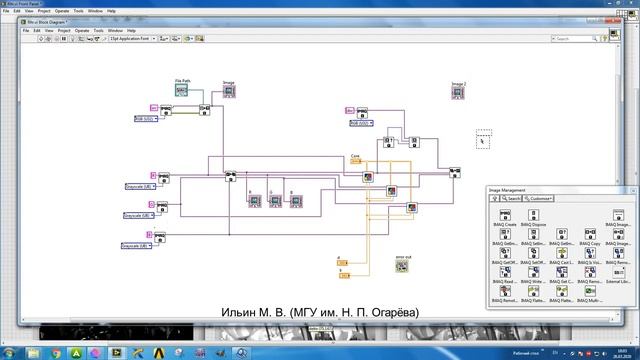Click the Step Into toolbar button
Image resolution: width=640 pixels, height=360 pixels.
90,38
